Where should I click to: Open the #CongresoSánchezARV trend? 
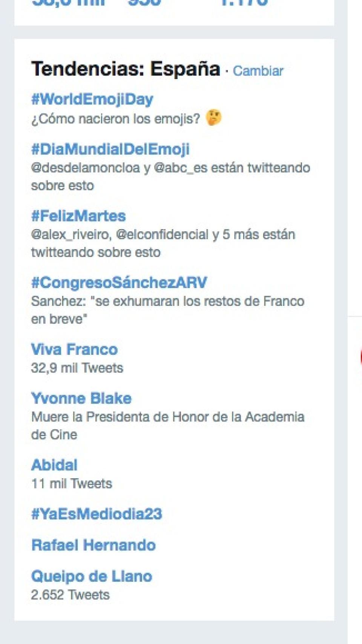(x=119, y=283)
